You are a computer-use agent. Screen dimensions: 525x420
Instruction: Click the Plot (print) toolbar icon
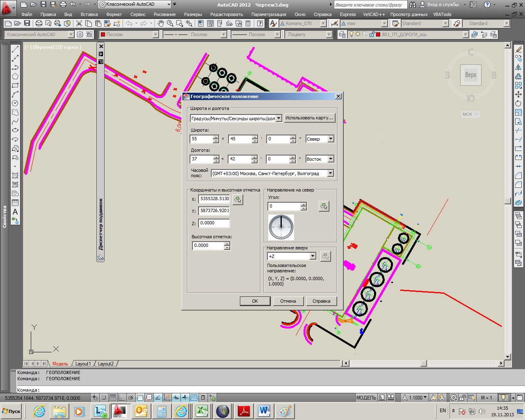tap(39, 24)
